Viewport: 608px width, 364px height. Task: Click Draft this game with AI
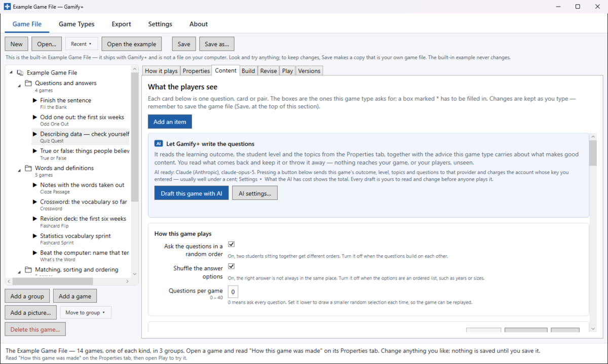click(x=192, y=193)
